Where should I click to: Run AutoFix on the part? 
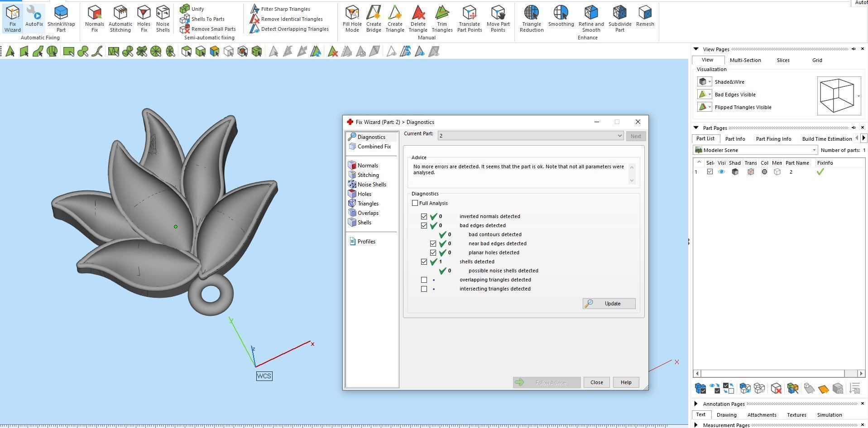click(34, 17)
